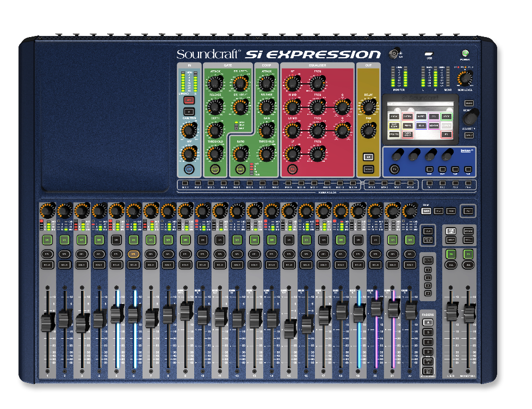Screen dimensions: 532x409
Task: Select the MIX 1 bus button
Action: (185, 184)
